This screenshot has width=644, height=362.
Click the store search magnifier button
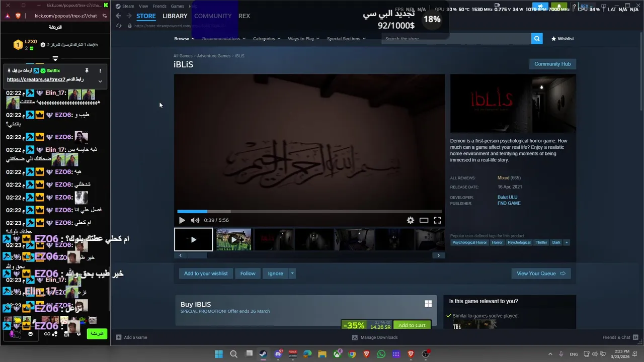537,39
